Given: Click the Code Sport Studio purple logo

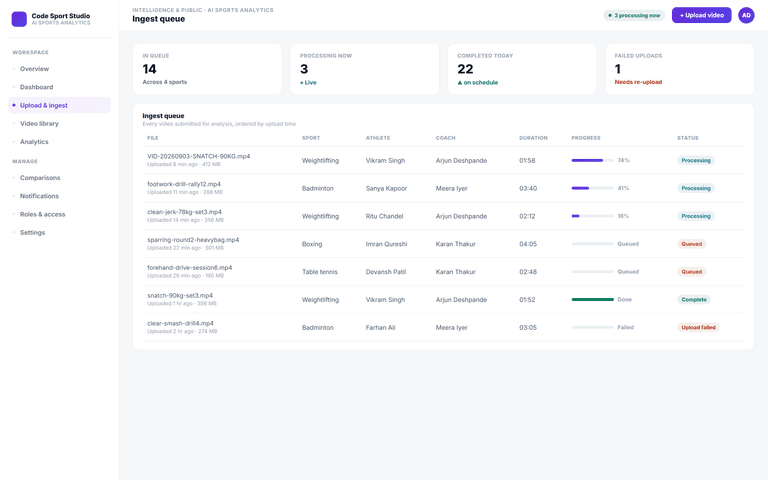Looking at the screenshot, I should click(19, 19).
